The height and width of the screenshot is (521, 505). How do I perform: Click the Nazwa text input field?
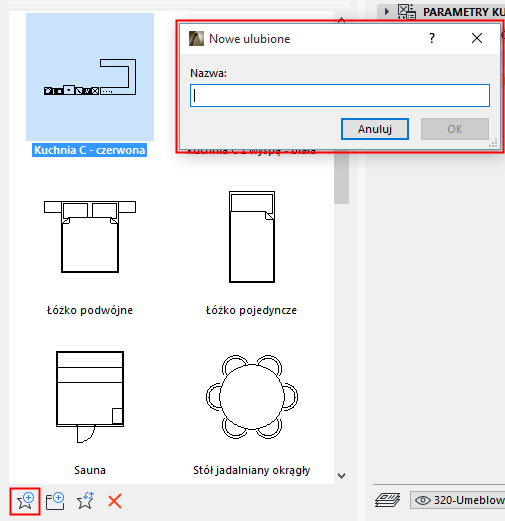click(340, 95)
